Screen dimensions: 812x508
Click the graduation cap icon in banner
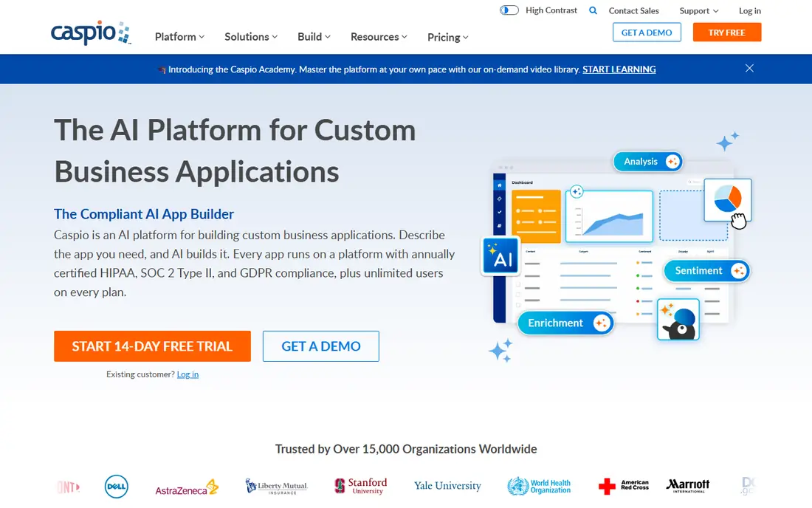click(x=162, y=70)
